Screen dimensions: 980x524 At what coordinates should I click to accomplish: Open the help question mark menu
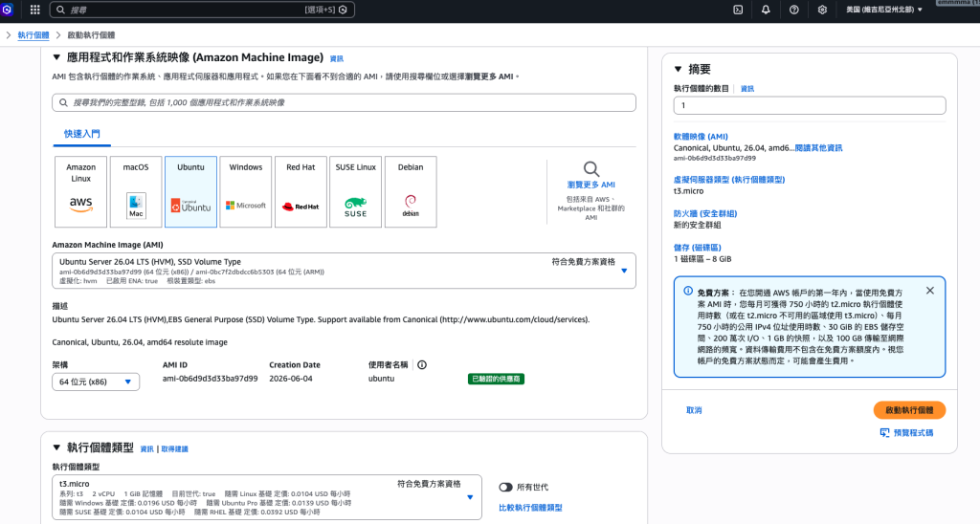click(x=793, y=10)
